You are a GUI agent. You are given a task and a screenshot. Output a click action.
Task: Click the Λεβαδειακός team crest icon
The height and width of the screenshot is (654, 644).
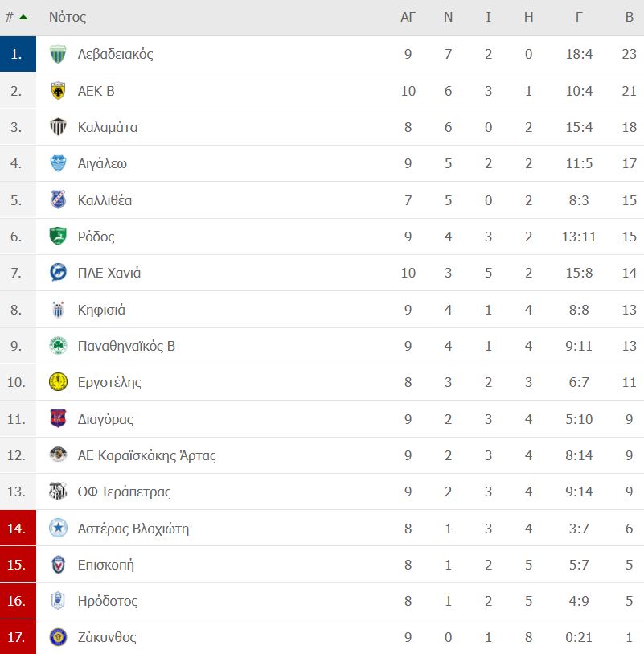click(x=58, y=54)
